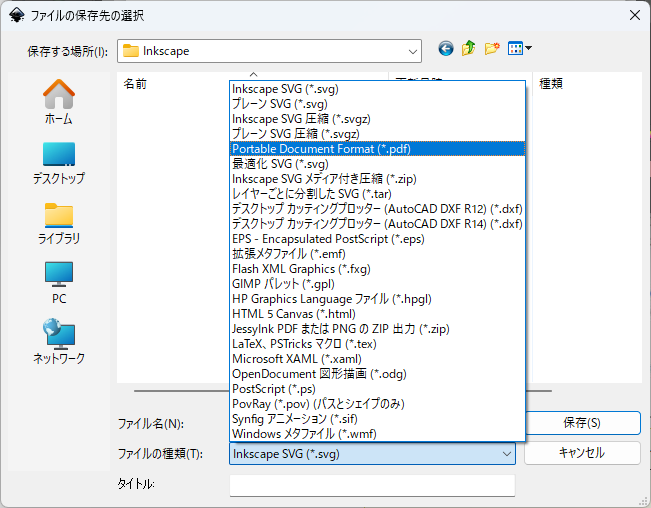651x508 pixels.
Task: Select Inkscape SVG (*.svg) in the list
Action: [x=377, y=89]
